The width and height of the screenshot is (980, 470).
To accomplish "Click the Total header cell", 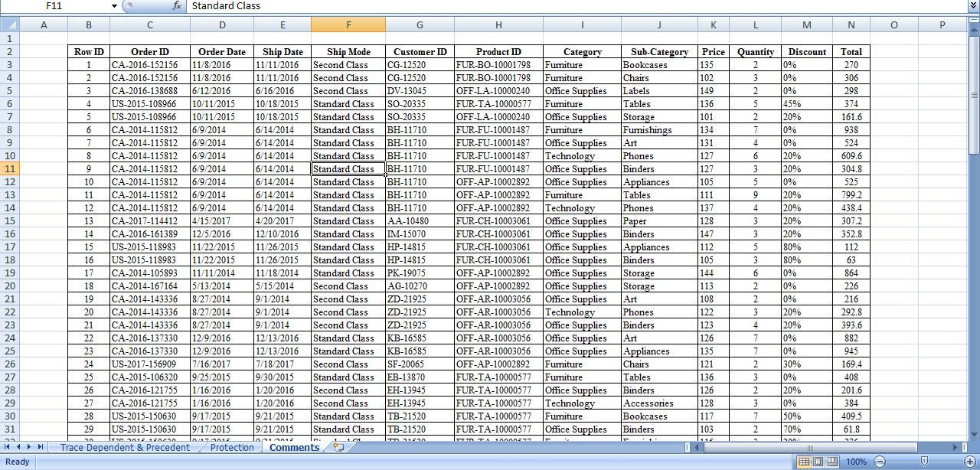I will 851,52.
